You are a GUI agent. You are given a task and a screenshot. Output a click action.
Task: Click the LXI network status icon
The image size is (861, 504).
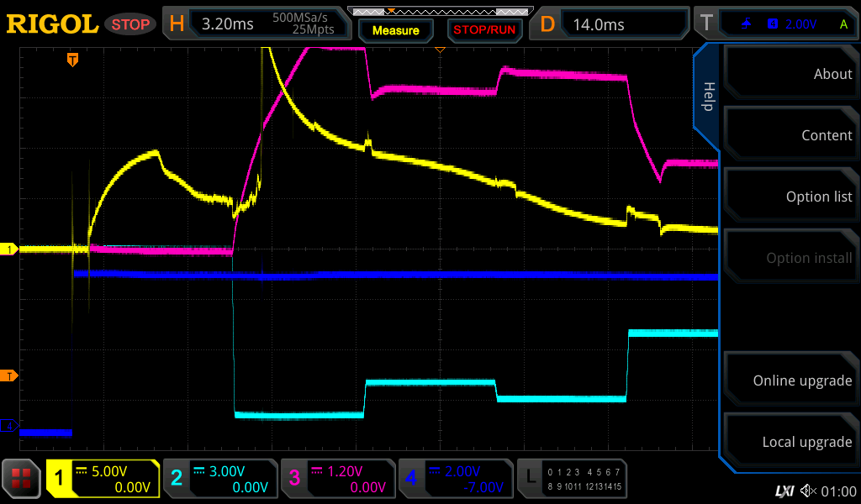click(x=784, y=491)
